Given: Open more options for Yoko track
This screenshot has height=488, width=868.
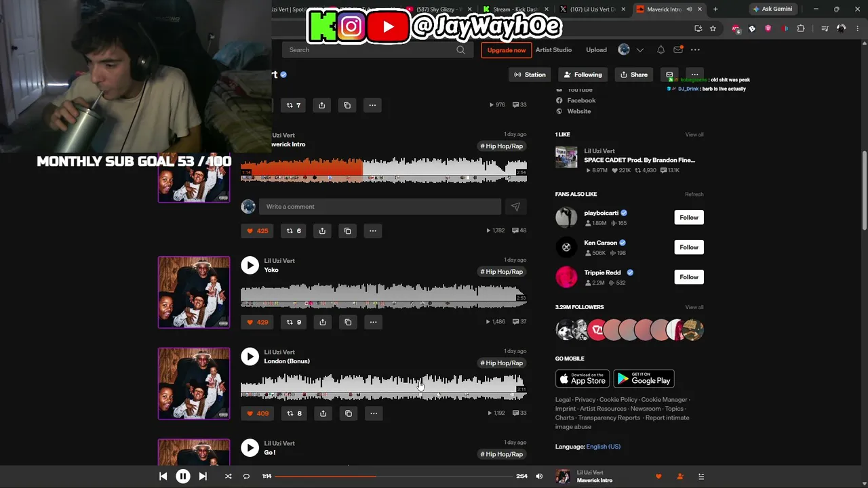Looking at the screenshot, I should (374, 322).
